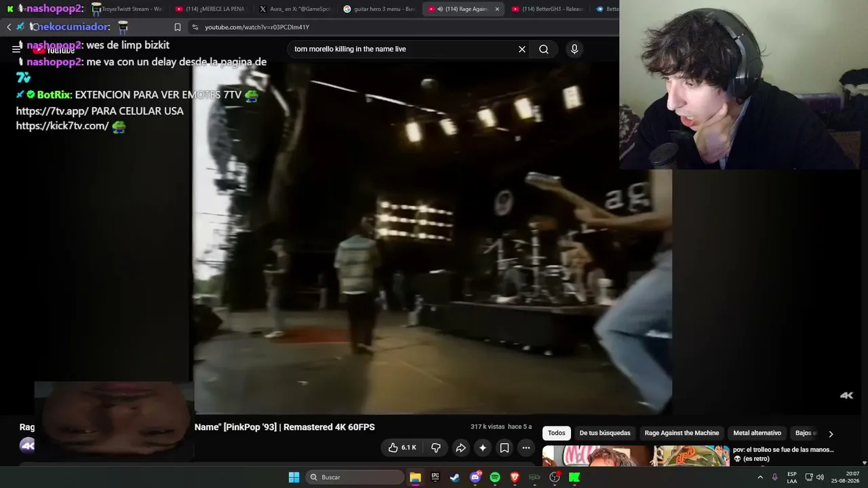Start voice search with the microphone button
The height and width of the screenshot is (488, 868).
tap(574, 49)
